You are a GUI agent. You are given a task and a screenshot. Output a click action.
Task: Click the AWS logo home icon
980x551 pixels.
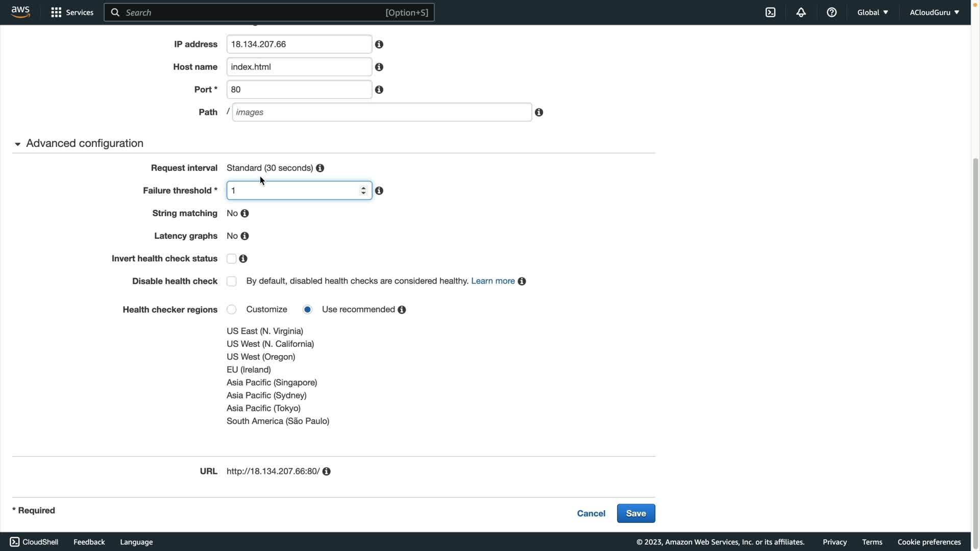[20, 12]
